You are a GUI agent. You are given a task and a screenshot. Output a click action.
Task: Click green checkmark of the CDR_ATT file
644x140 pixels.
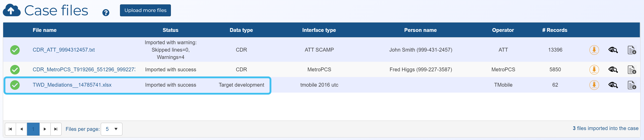click(x=15, y=50)
